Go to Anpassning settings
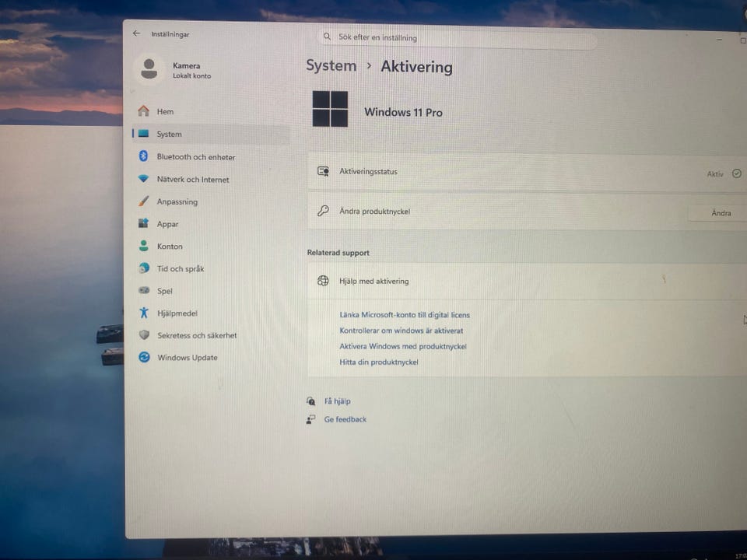The width and height of the screenshot is (747, 560). (x=211, y=201)
